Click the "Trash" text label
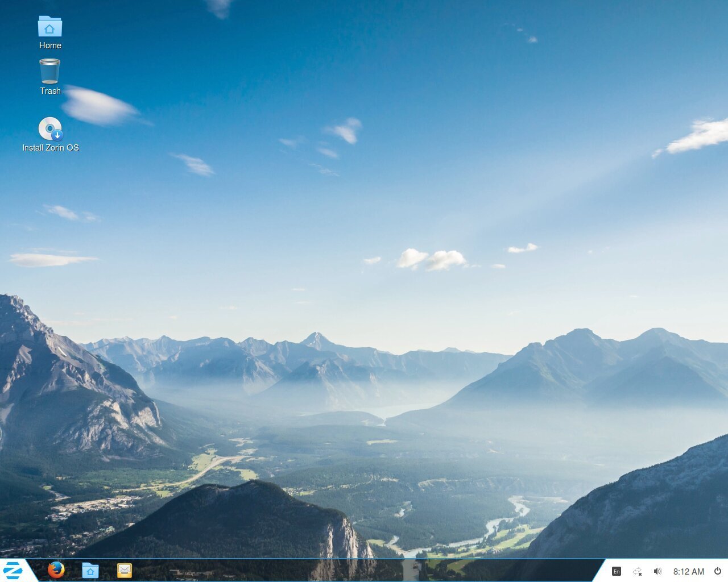728x582 pixels. 50,91
